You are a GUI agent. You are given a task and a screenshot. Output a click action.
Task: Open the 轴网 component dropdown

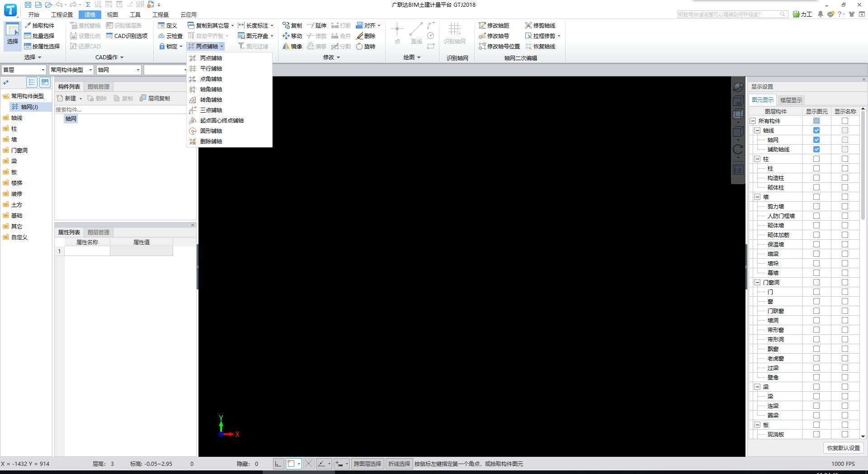click(x=119, y=70)
